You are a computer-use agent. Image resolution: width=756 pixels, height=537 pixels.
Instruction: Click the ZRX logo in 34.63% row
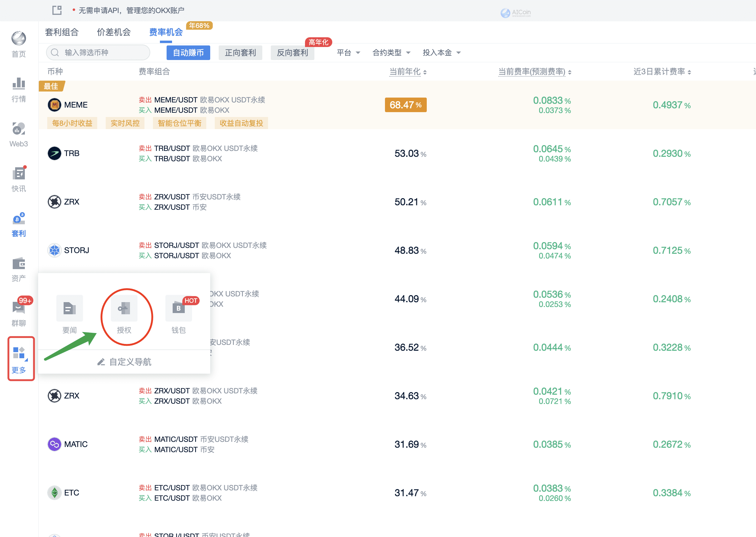tap(55, 396)
